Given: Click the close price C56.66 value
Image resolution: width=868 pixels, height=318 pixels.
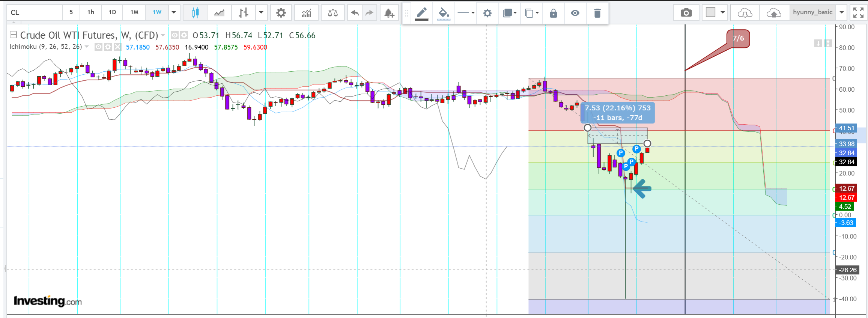Looking at the screenshot, I should (302, 35).
